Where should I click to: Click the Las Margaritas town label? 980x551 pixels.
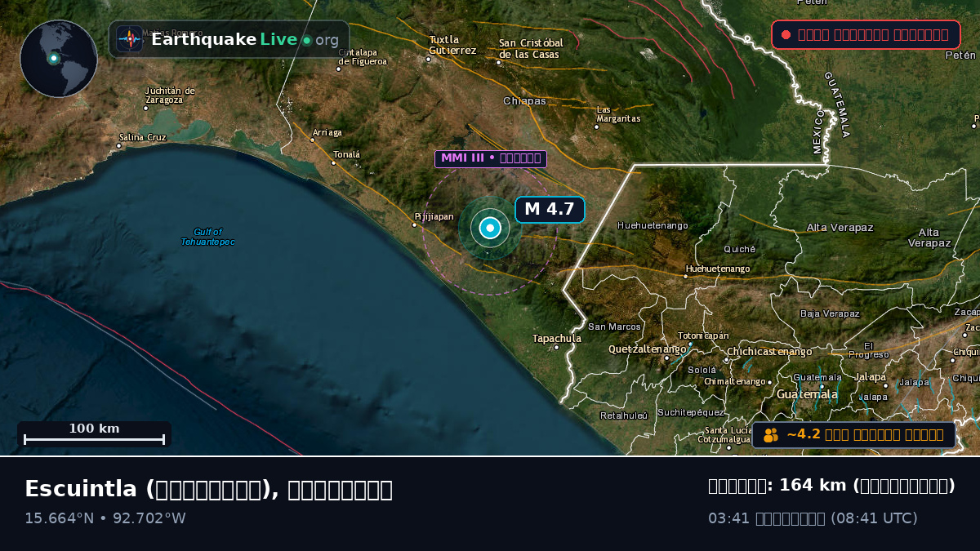(618, 114)
